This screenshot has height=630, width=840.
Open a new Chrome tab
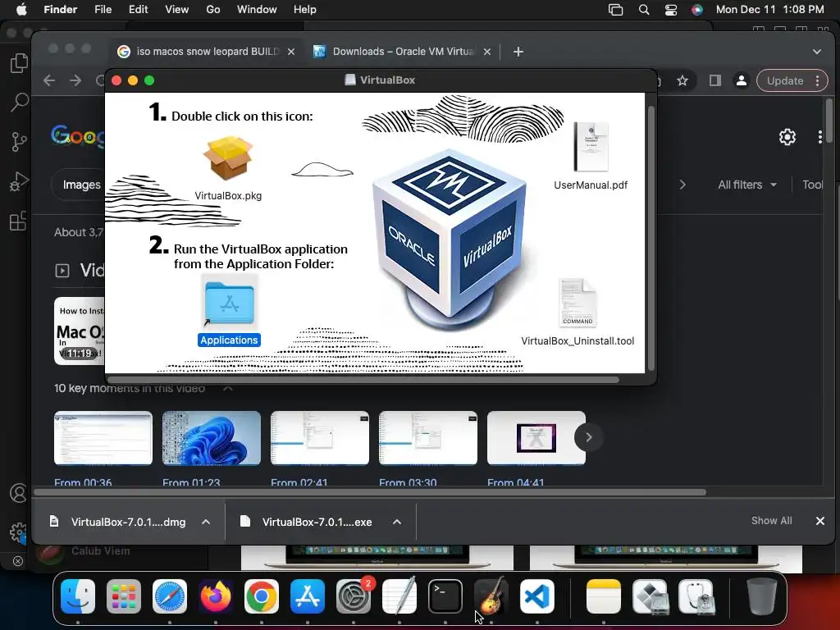click(x=518, y=52)
